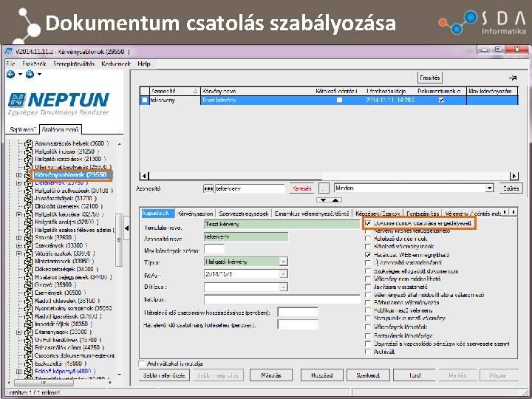Image resolution: width=532 pixels, height=399 pixels.
Task: Click the grid's horizontal scroll left arrow
Action: tap(144, 176)
